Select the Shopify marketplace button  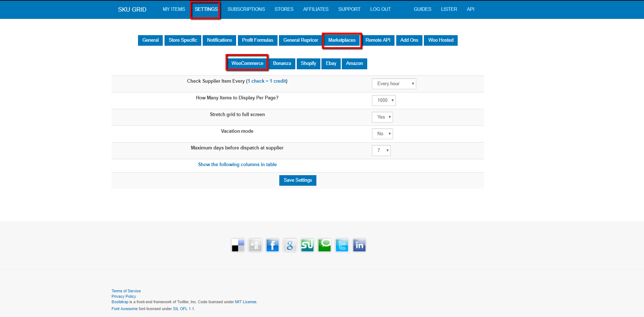point(308,63)
